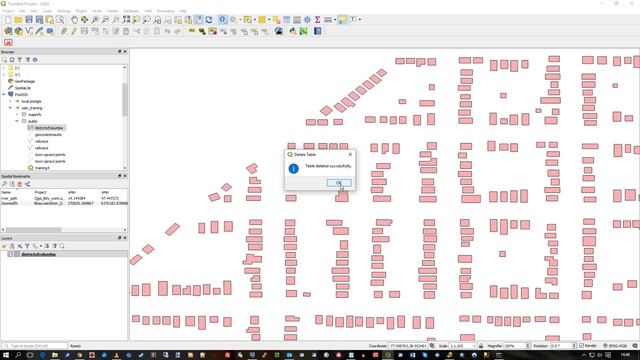Image resolution: width=640 pixels, height=360 pixels.
Task: Click the Windows taskbar search icon
Action: pos(18,355)
